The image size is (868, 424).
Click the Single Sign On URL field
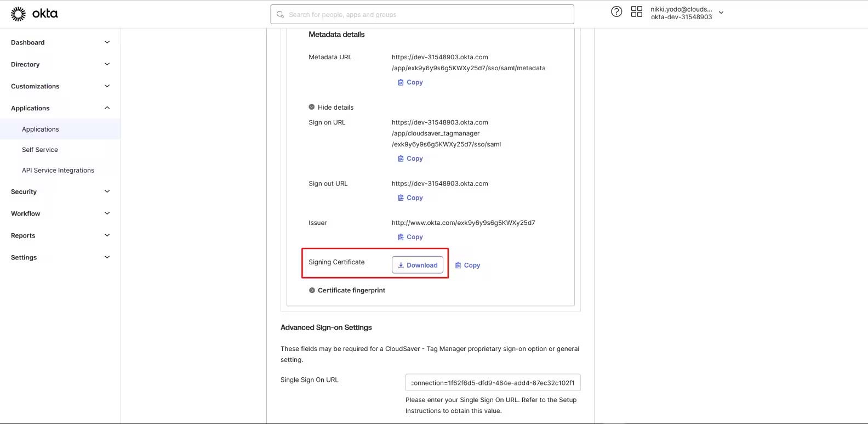[493, 383]
